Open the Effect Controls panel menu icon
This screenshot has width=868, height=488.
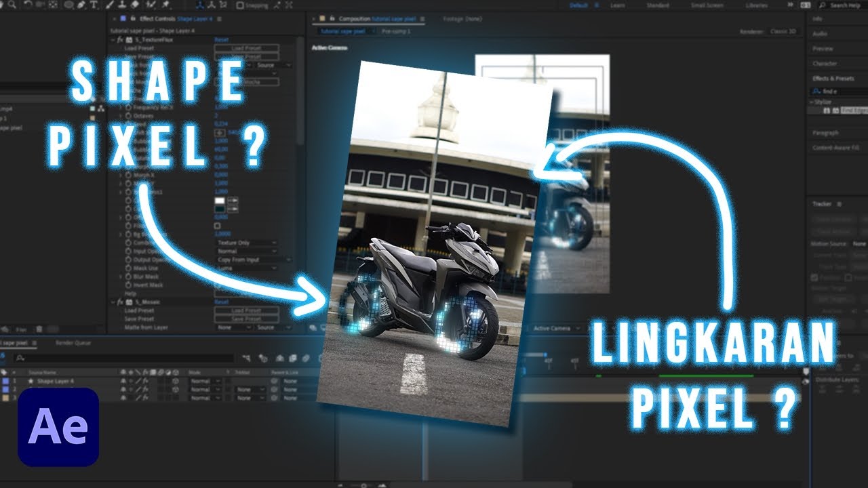tap(219, 19)
